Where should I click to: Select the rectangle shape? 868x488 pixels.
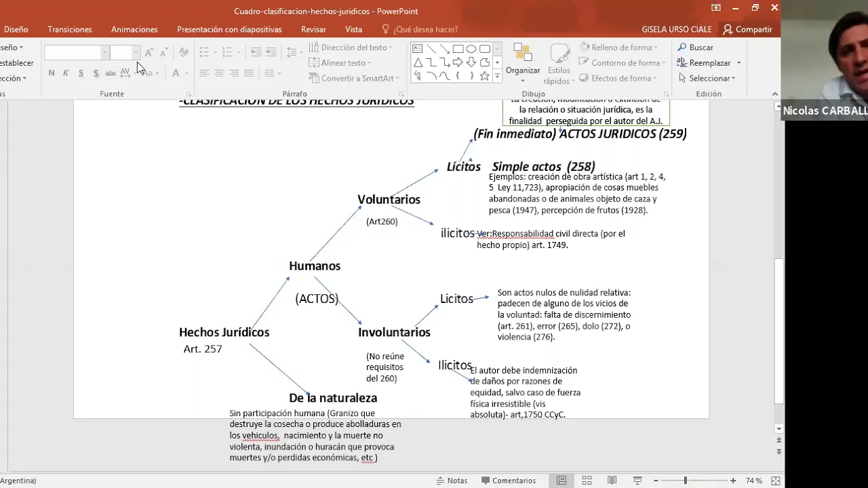click(458, 49)
